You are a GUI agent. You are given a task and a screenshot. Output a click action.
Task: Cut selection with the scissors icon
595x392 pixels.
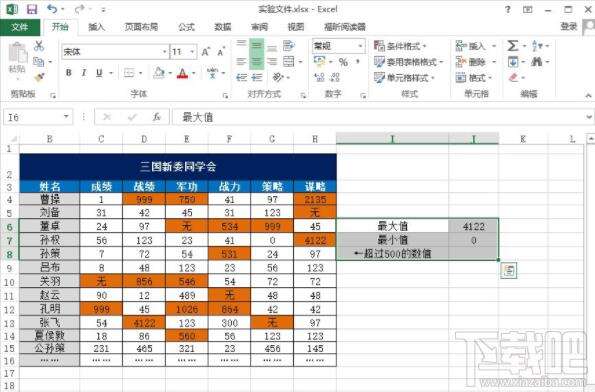[x=39, y=46]
